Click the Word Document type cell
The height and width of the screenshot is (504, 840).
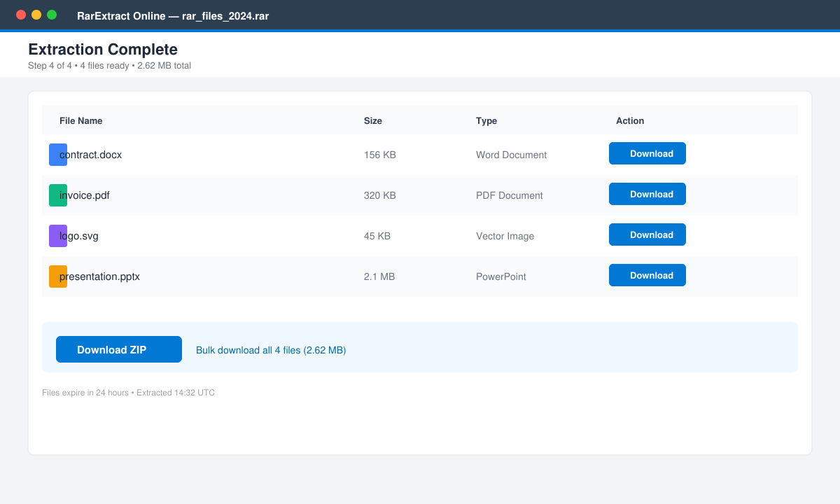click(x=512, y=155)
